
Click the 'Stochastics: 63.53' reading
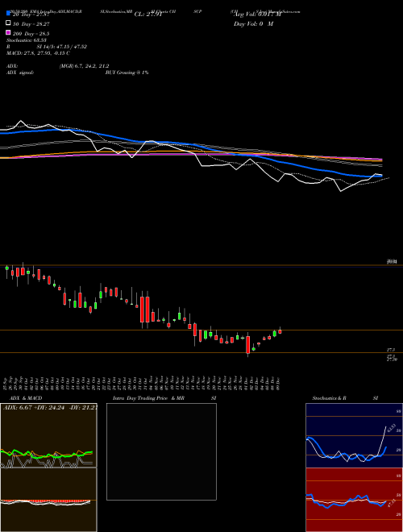26,40
